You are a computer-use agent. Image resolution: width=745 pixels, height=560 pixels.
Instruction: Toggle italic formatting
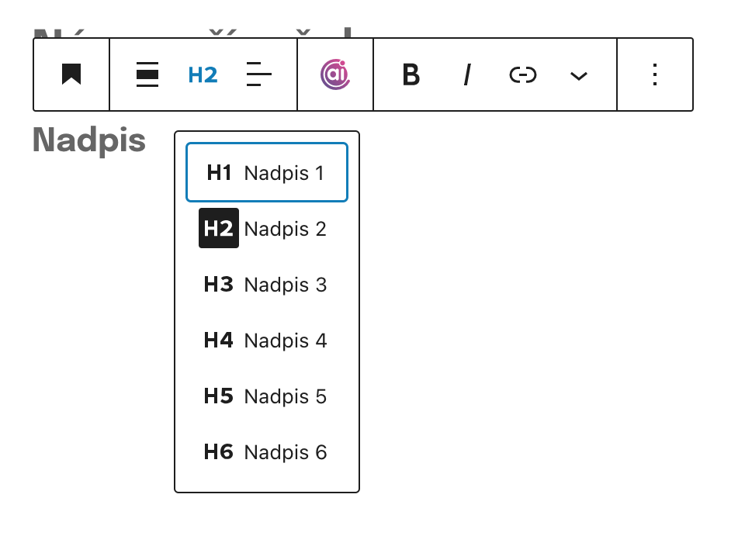click(467, 74)
